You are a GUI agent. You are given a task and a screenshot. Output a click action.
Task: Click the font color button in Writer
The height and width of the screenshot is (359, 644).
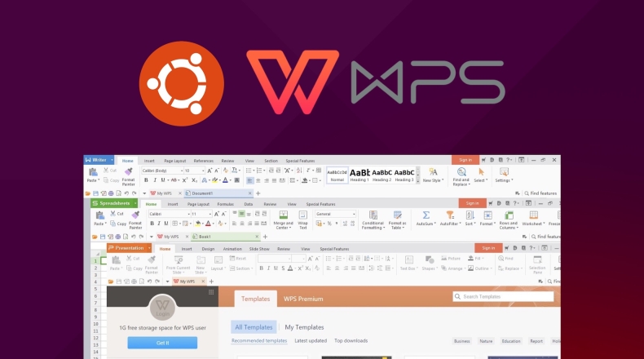coord(225,180)
